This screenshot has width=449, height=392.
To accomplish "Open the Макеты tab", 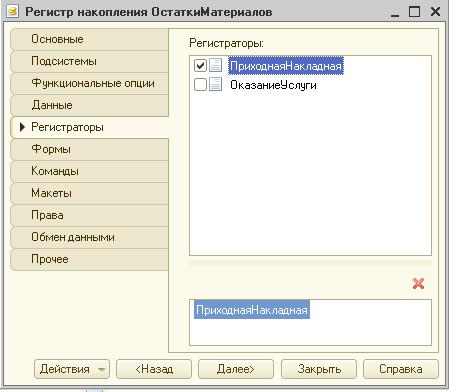I will coord(89,193).
